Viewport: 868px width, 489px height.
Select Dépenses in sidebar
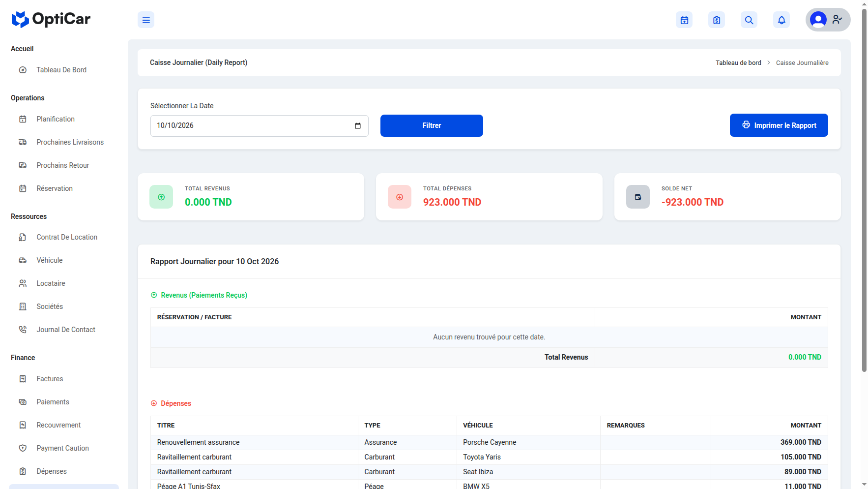pos(64,471)
